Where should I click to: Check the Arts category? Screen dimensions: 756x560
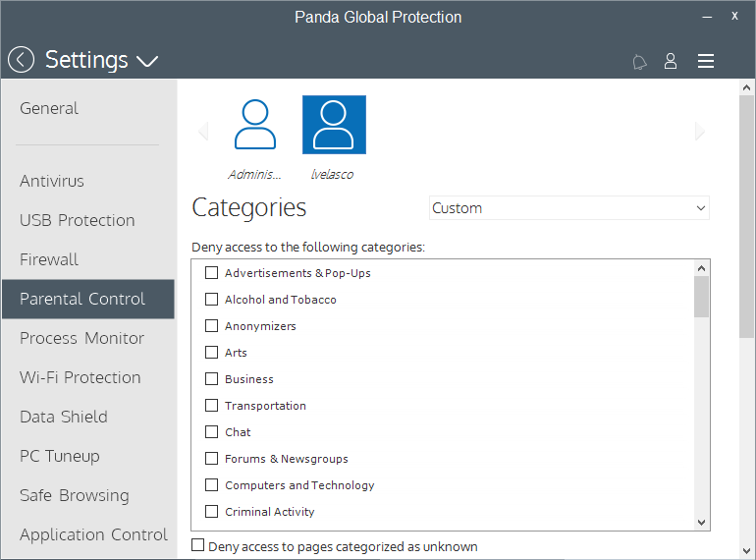tap(211, 353)
